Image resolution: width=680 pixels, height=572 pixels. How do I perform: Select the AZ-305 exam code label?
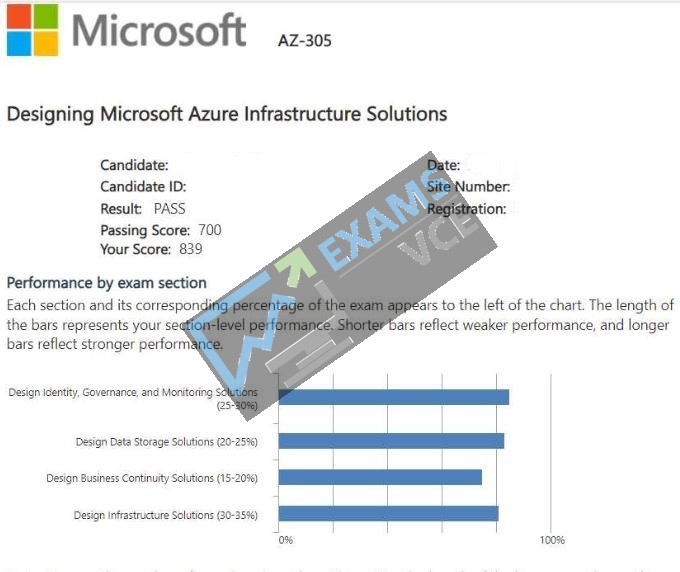click(x=304, y=41)
